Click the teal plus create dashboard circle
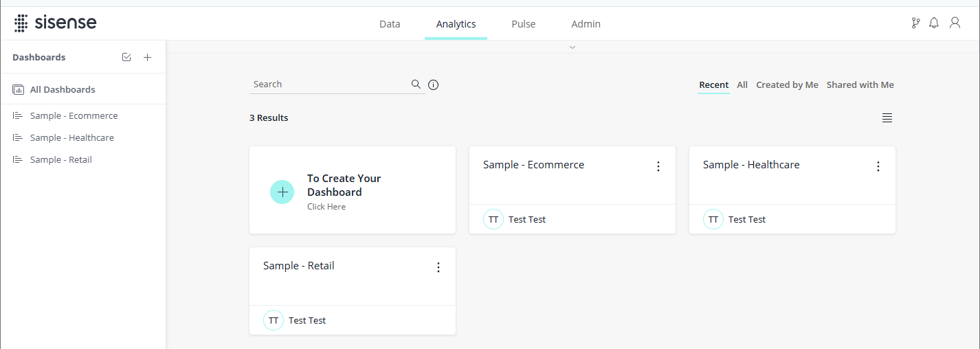This screenshot has width=980, height=349. (282, 192)
